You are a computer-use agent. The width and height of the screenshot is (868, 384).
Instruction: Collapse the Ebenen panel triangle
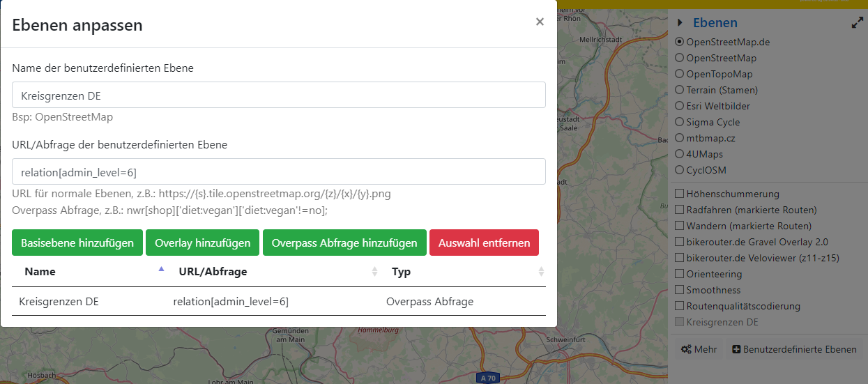[680, 23]
